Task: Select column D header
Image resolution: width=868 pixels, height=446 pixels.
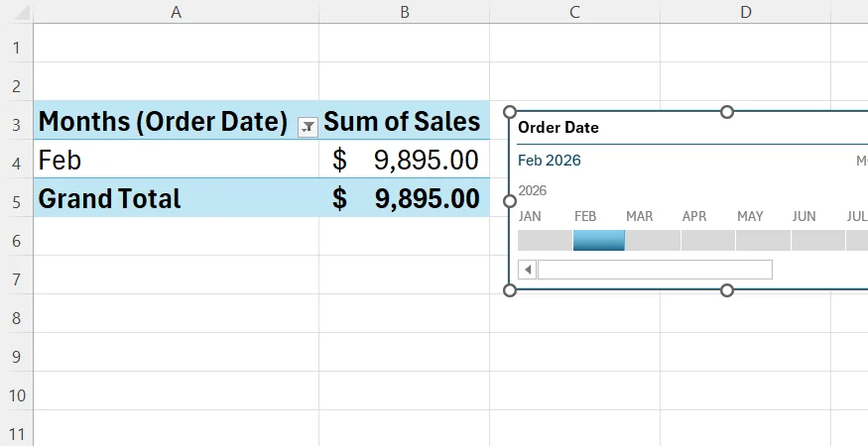Action: tap(745, 12)
